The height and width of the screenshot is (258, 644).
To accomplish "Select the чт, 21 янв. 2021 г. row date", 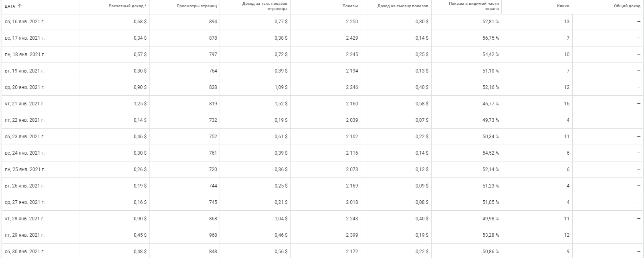I will click(x=24, y=104).
